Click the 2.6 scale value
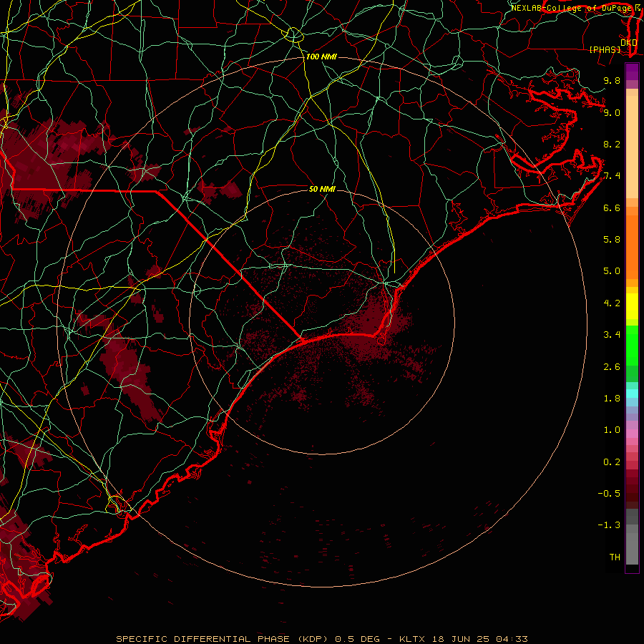644x644 pixels. point(612,367)
